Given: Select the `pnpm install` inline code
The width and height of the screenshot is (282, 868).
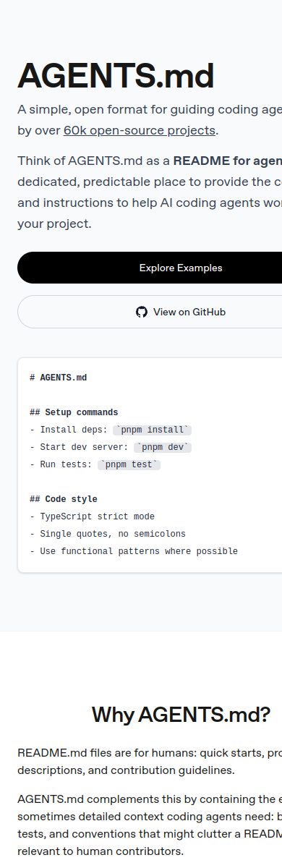Looking at the screenshot, I should (152, 430).
